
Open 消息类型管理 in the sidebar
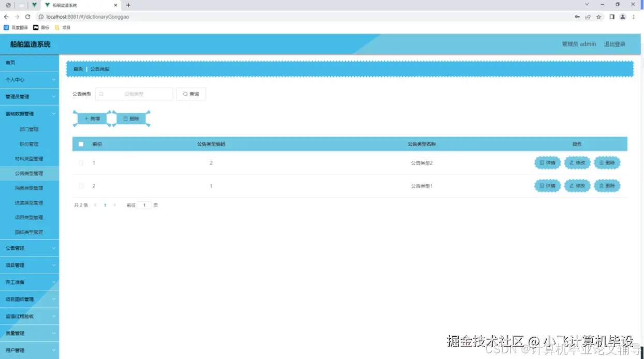[x=30, y=188]
